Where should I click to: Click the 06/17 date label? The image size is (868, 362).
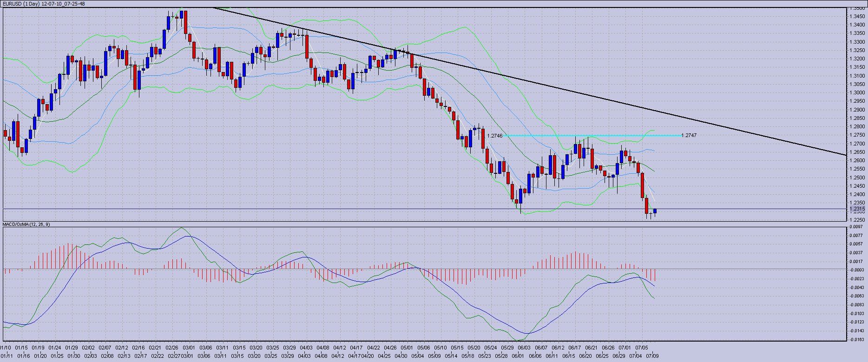click(575, 348)
